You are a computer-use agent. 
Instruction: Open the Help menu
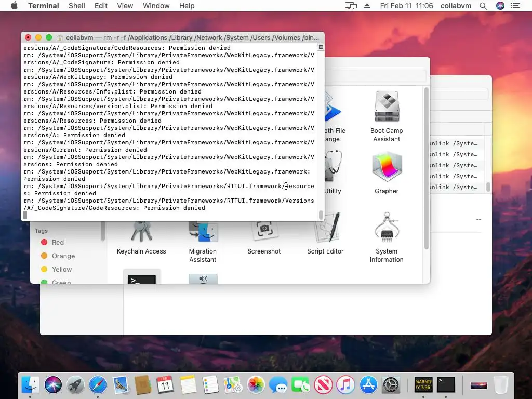coord(187,6)
